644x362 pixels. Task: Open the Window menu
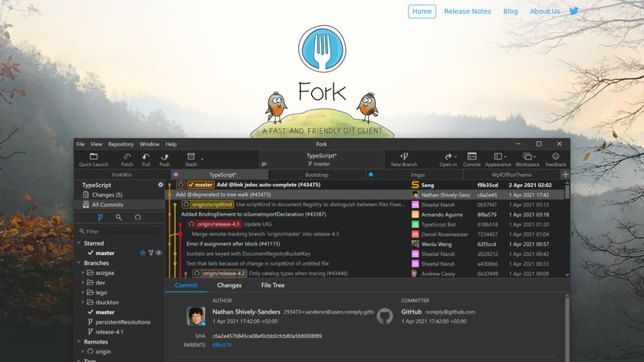coord(149,144)
